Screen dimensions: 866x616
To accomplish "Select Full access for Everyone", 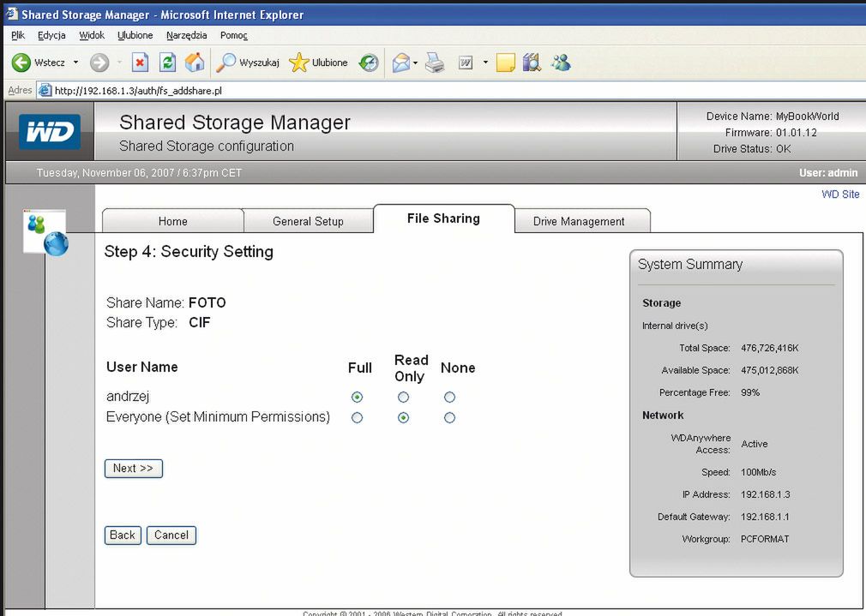I will click(357, 418).
